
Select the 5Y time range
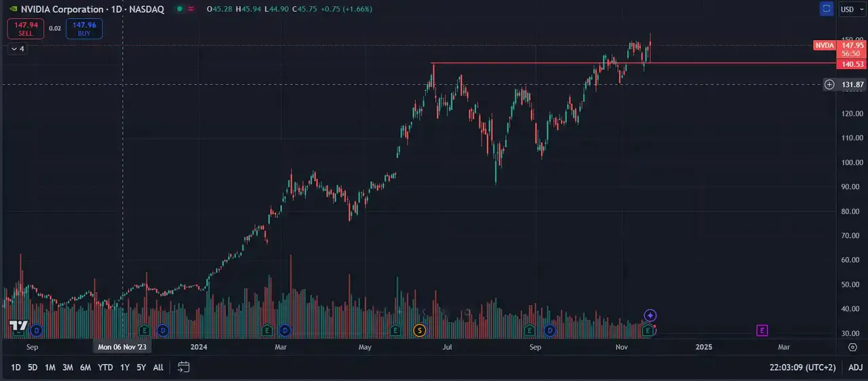pyautogui.click(x=141, y=367)
